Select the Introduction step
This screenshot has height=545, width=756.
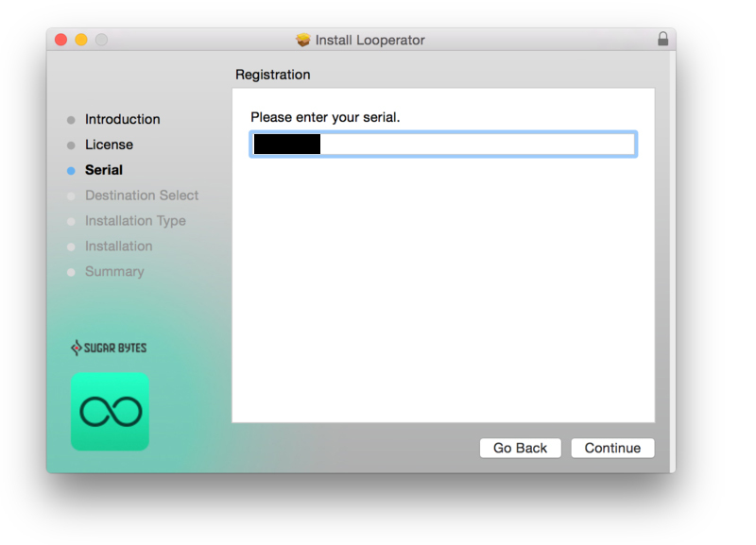pos(123,119)
